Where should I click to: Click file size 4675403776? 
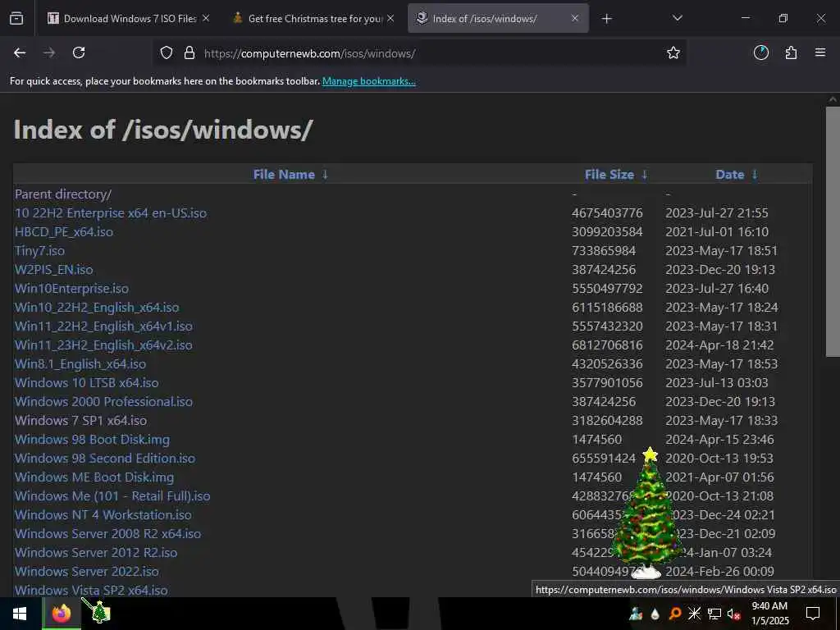(x=607, y=213)
